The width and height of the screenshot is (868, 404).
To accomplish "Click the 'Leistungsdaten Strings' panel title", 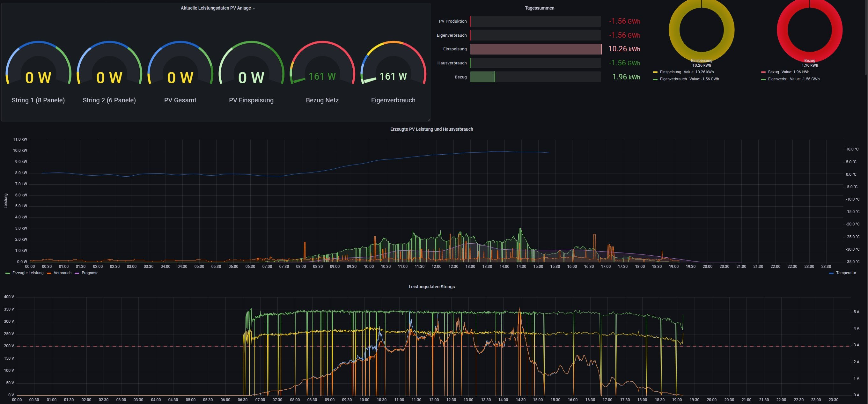I will pyautogui.click(x=431, y=287).
